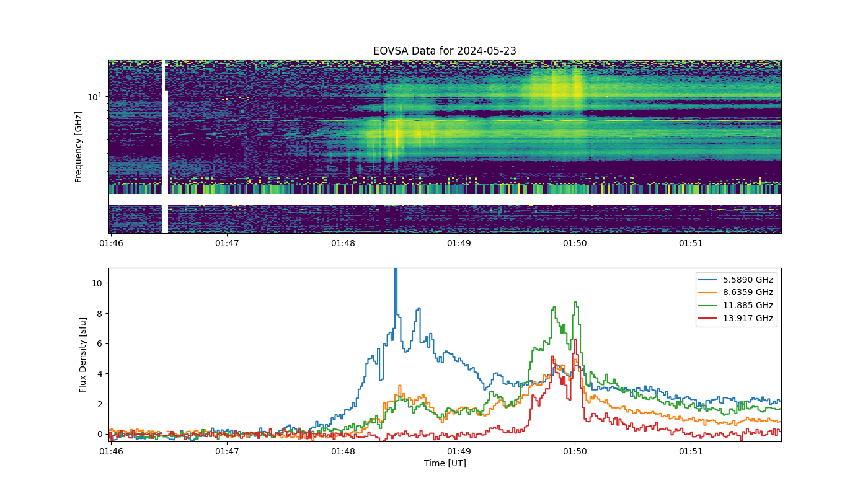Click the 13.917 GHz legend entry
The image size is (868, 496).
(x=736, y=318)
